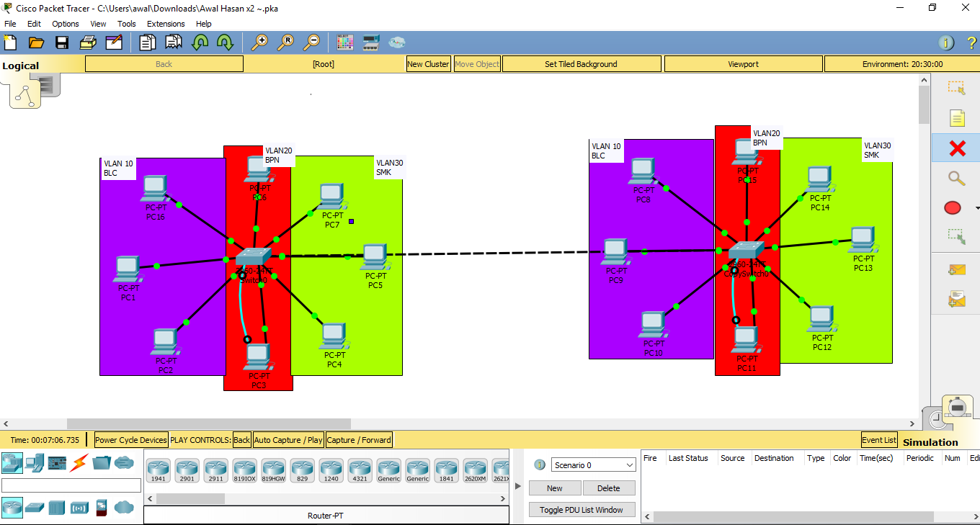Open the Scenario 0 dropdown

pos(592,465)
